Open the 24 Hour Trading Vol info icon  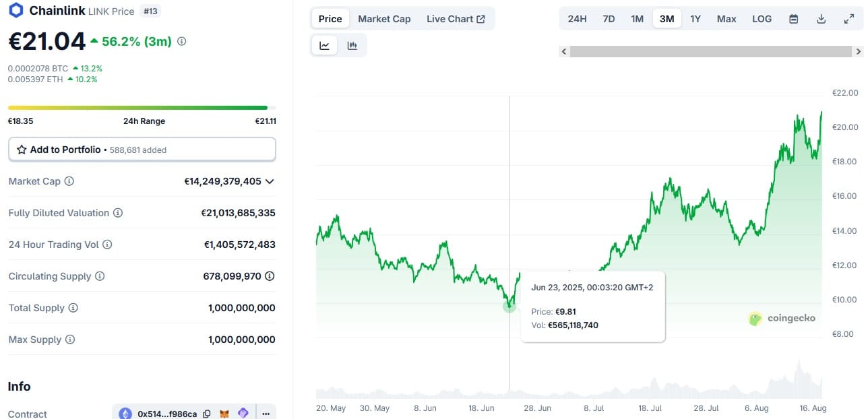pos(107,245)
